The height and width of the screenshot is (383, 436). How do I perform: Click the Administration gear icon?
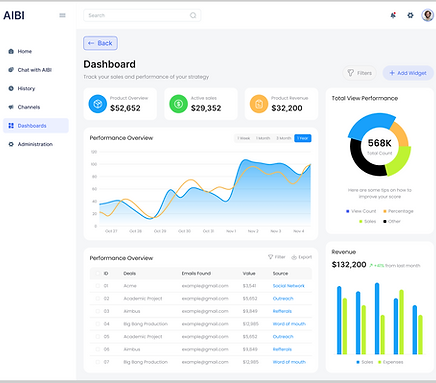tap(11, 144)
